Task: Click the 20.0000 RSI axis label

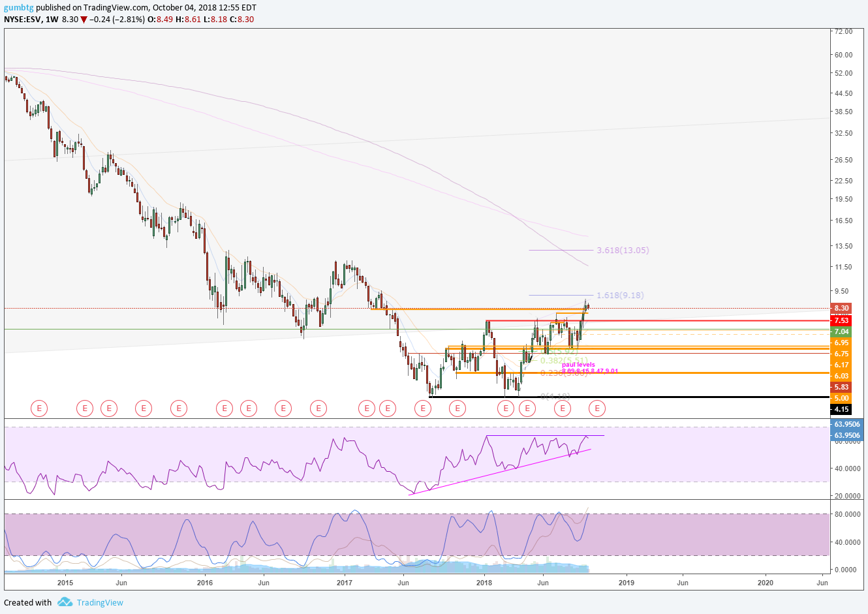Action: click(847, 496)
